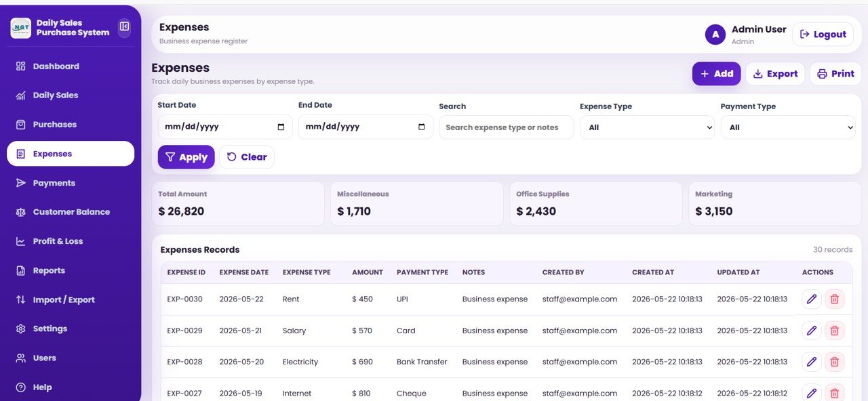Open Import / Export section
This screenshot has width=868, height=401.
coord(71,299)
